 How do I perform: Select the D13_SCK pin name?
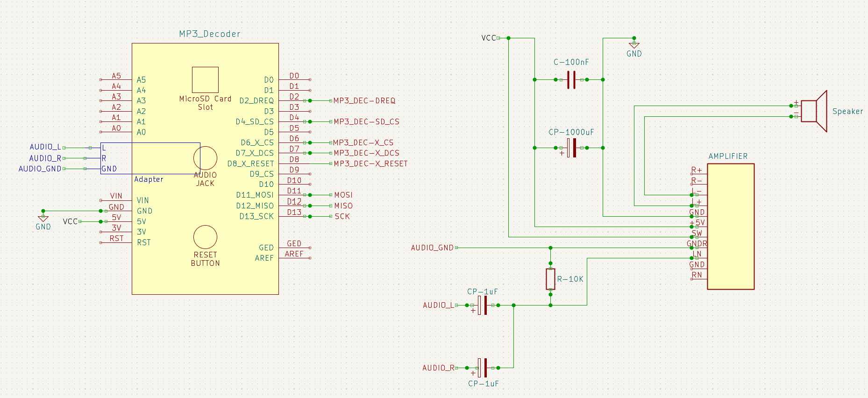point(256,216)
